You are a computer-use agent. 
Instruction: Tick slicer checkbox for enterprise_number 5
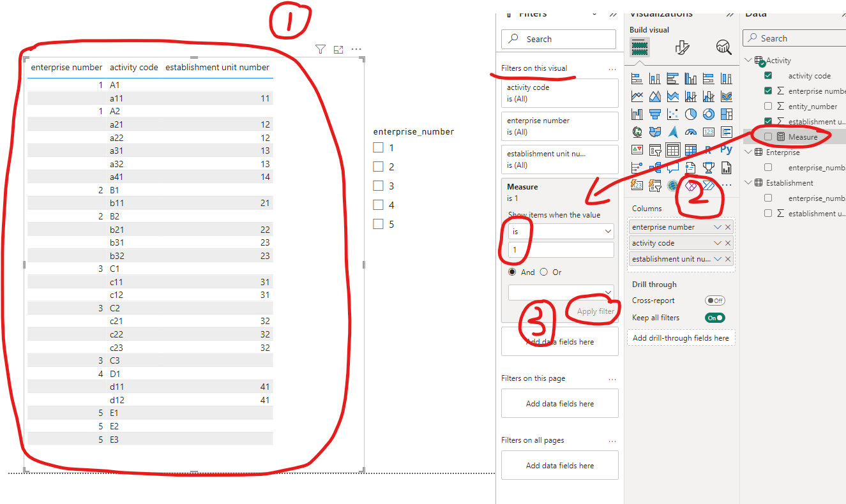(378, 224)
